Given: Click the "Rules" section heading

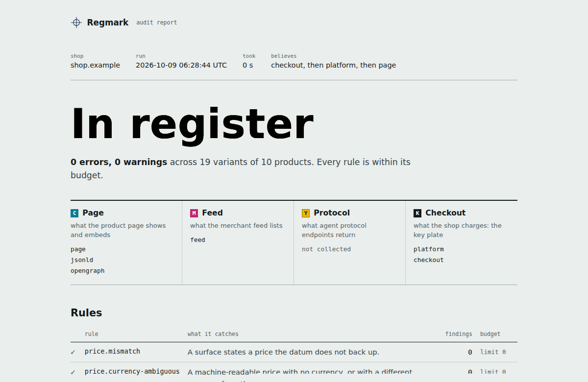Looking at the screenshot, I should pyautogui.click(x=86, y=313).
